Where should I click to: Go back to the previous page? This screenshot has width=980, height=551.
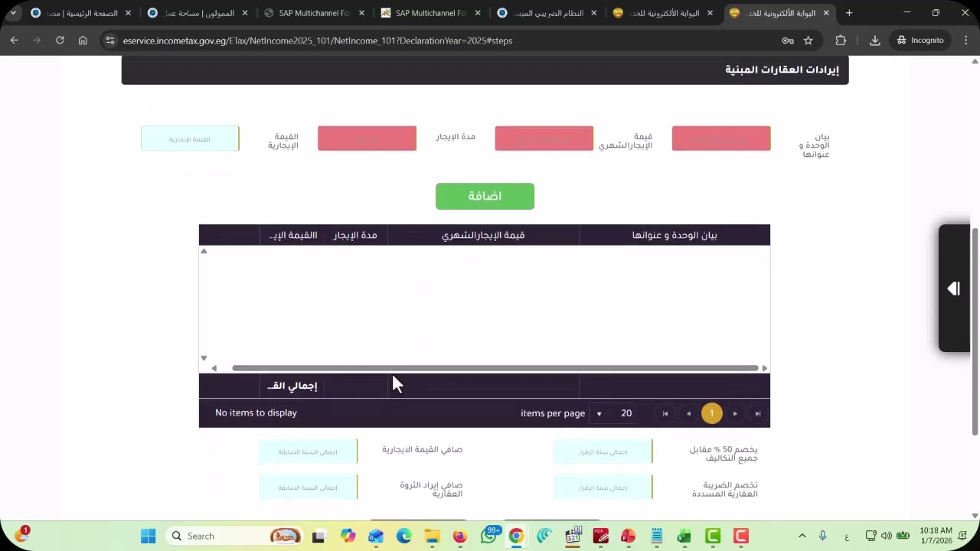[x=14, y=41]
